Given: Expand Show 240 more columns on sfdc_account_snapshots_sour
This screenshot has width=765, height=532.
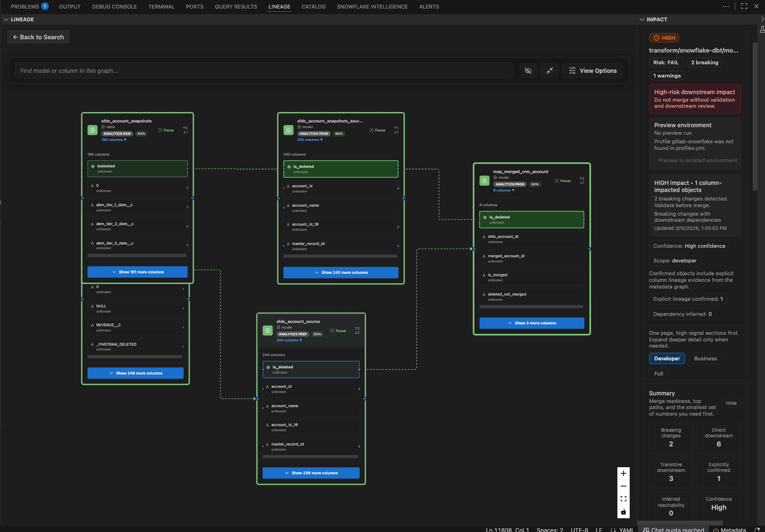Looking at the screenshot, I should [340, 272].
